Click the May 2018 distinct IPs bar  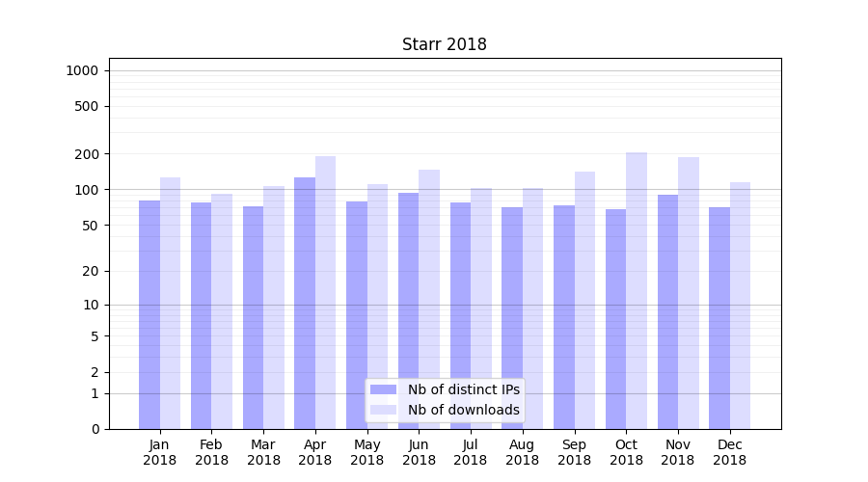[x=357, y=315]
